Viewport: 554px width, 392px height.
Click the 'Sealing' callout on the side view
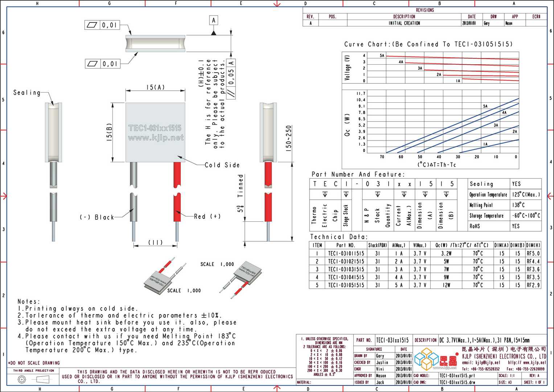click(x=27, y=93)
